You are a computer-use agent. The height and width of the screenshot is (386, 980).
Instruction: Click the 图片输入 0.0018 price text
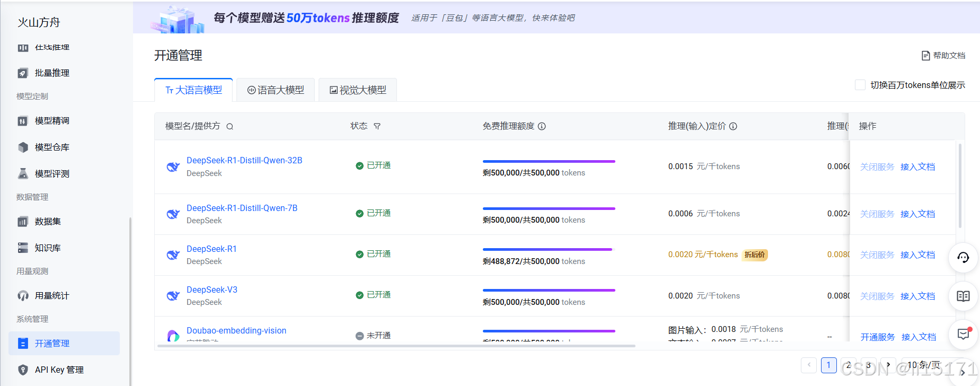726,330
